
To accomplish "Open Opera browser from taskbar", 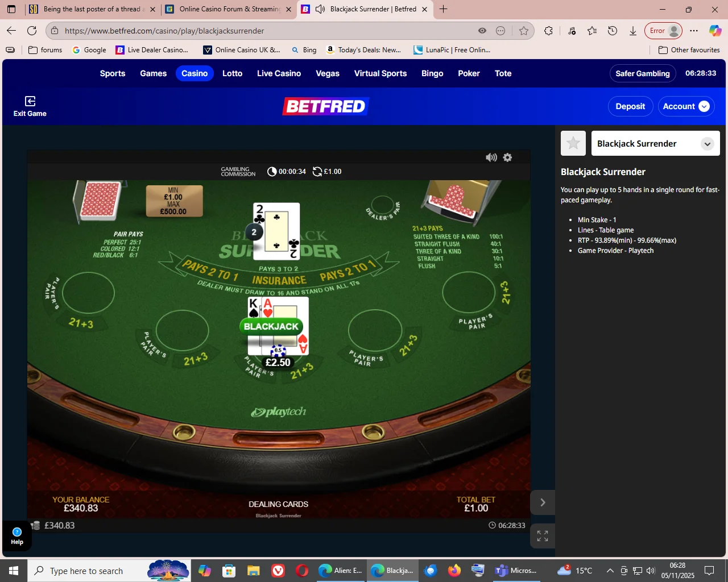I will click(x=302, y=571).
